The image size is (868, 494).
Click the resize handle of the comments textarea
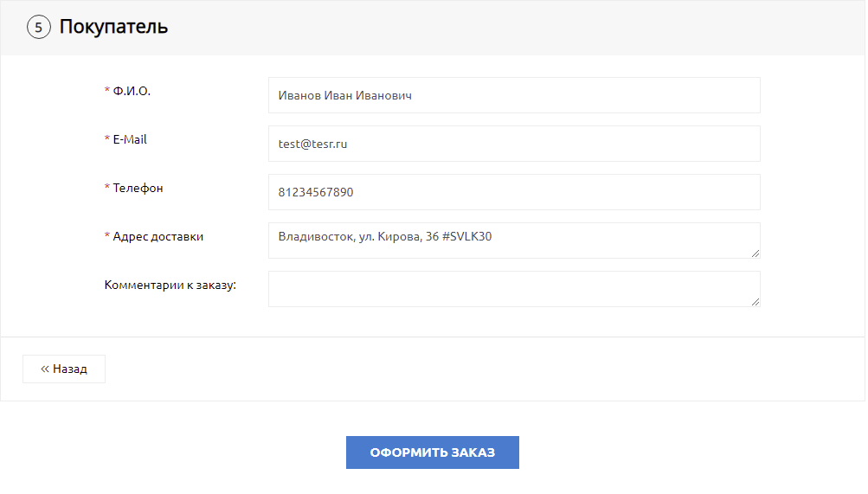click(x=755, y=301)
